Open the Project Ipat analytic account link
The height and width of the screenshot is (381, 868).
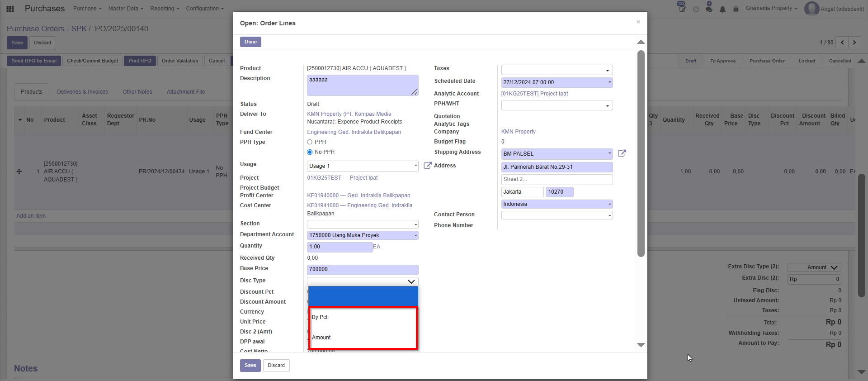[535, 94]
